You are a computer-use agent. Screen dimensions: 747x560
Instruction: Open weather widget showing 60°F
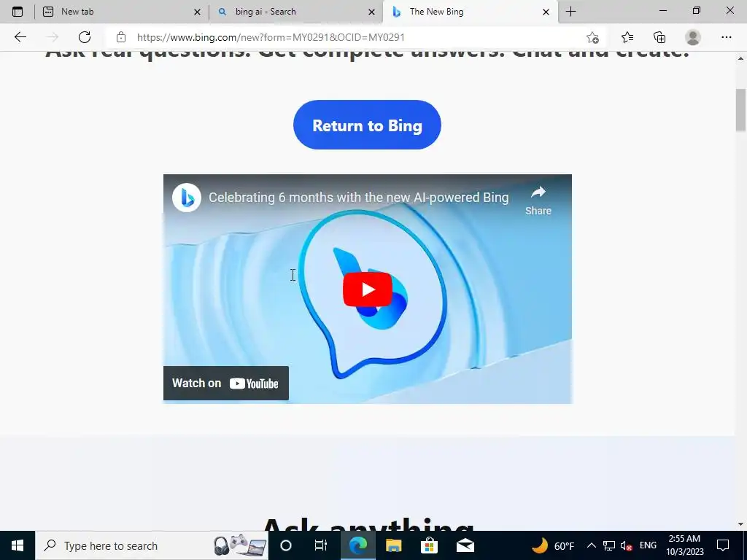pos(553,545)
